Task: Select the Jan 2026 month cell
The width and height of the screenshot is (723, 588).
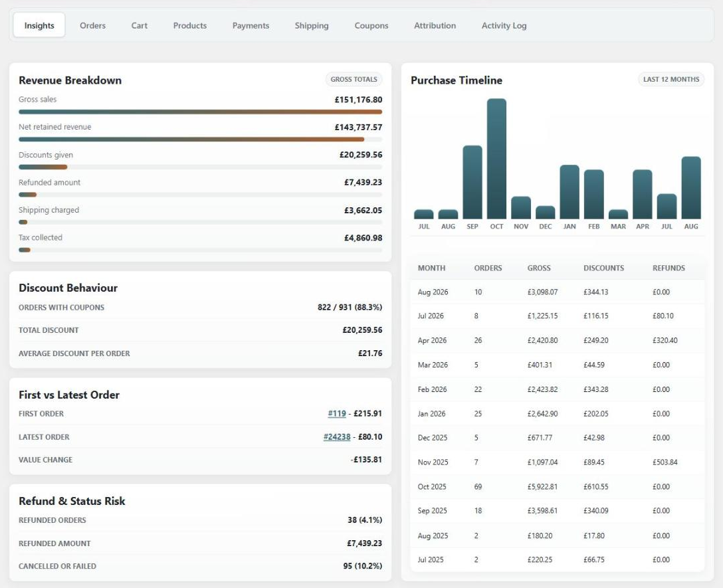Action: 431,414
